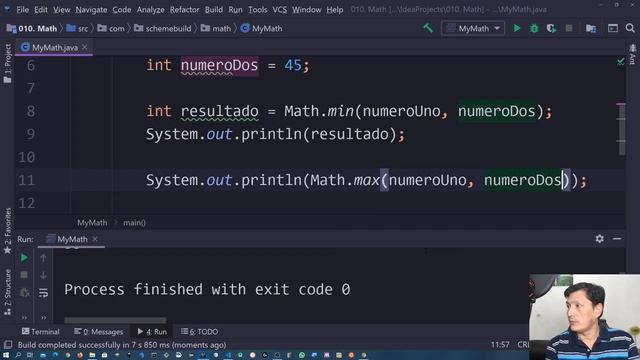Viewport: 640px width, 360px height.
Task: Build the project with the hammer icon
Action: pyautogui.click(x=428, y=28)
